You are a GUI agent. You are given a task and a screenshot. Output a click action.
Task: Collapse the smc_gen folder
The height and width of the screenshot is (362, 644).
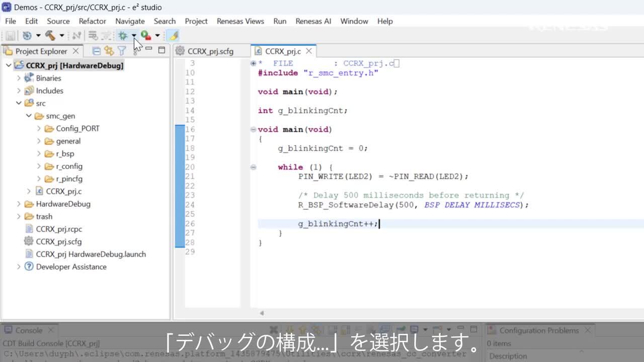29,116
